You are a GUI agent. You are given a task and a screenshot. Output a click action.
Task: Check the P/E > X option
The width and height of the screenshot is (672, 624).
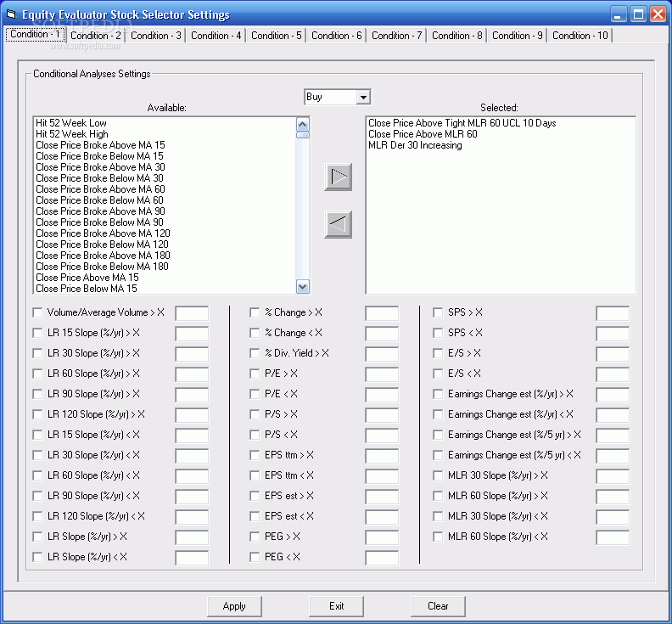coord(255,374)
